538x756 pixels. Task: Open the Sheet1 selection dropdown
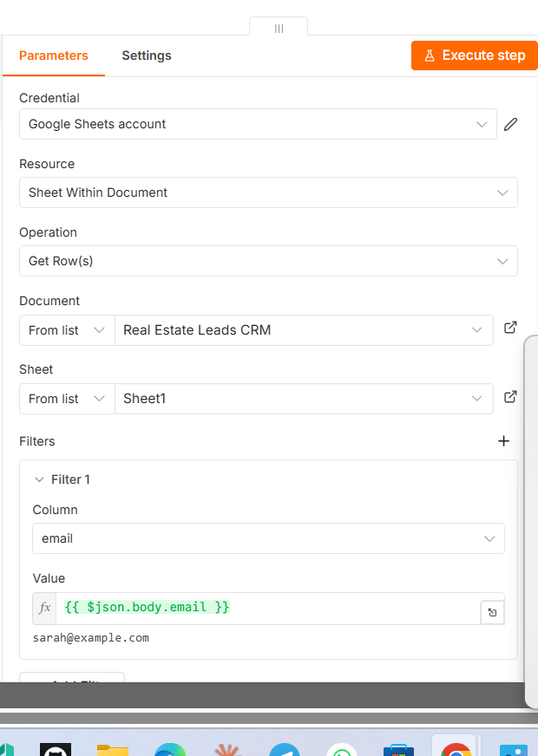click(x=304, y=399)
